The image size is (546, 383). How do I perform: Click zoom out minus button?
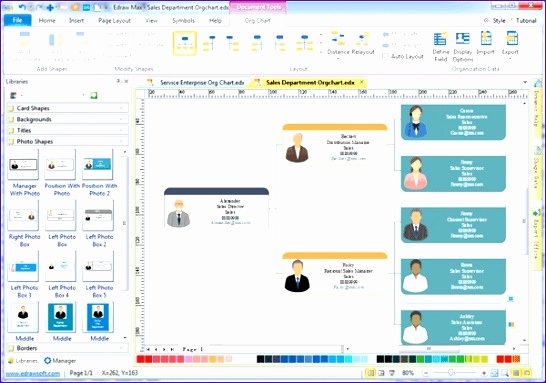coord(426,373)
